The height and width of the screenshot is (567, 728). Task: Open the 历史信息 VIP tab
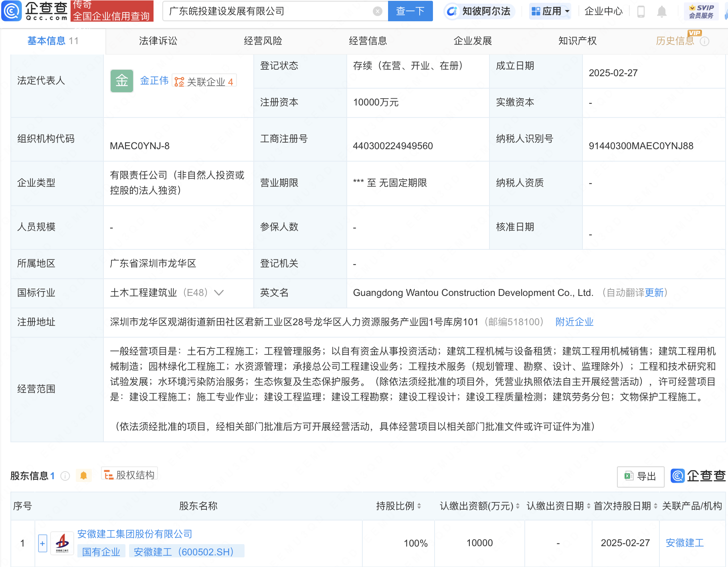click(675, 41)
